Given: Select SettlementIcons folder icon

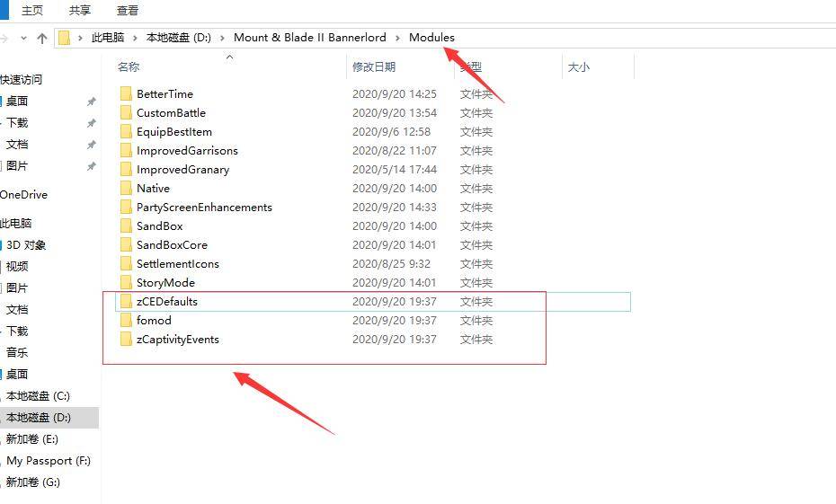Looking at the screenshot, I should click(x=126, y=264).
